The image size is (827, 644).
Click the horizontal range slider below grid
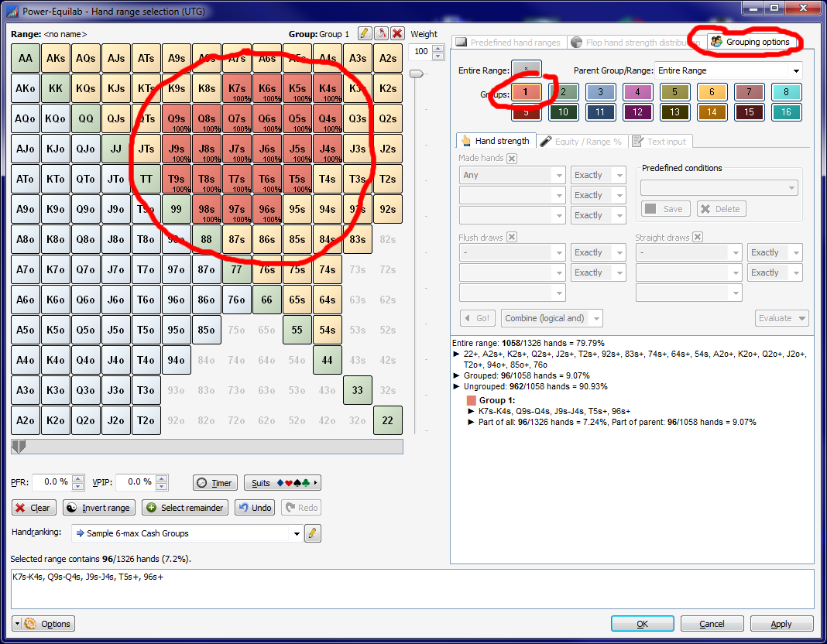[207, 447]
